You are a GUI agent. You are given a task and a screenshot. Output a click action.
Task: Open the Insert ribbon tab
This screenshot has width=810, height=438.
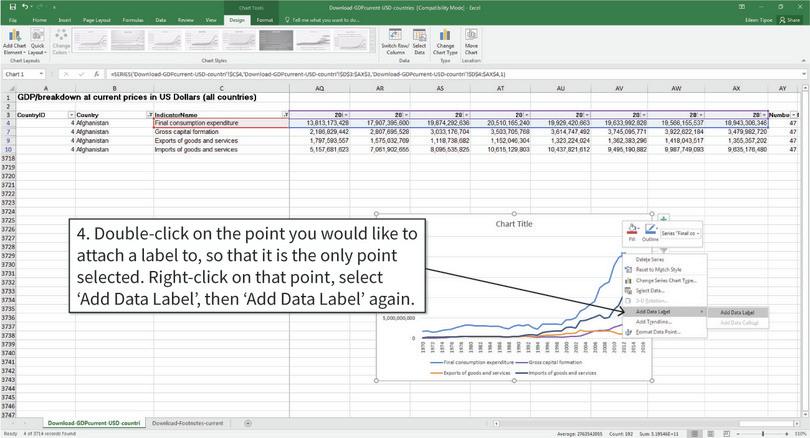click(x=65, y=20)
